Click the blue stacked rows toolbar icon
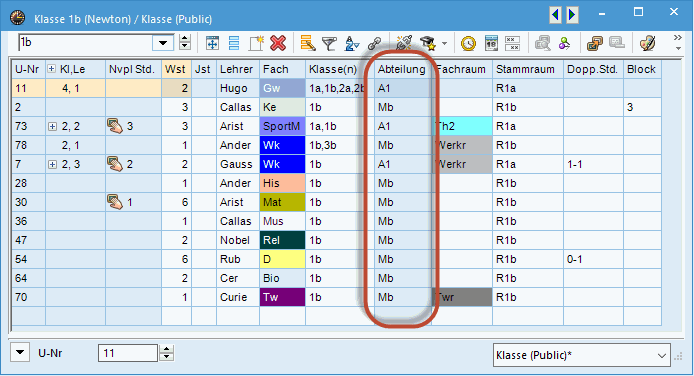This screenshot has height=376, width=694. (x=234, y=43)
